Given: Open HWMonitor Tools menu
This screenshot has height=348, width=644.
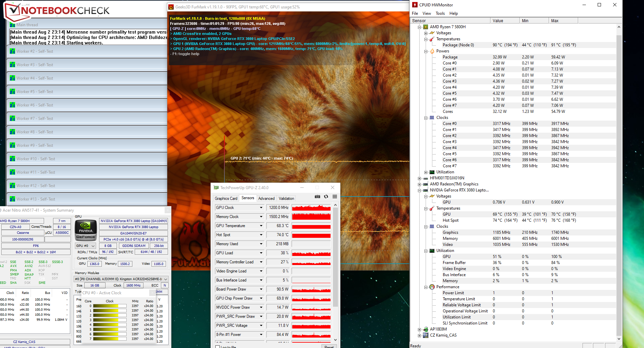Looking at the screenshot, I should coord(440,13).
